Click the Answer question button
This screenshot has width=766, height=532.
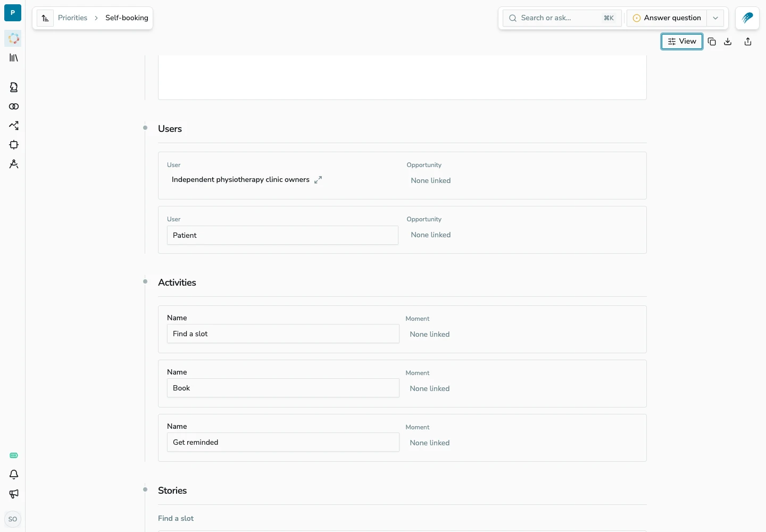click(x=667, y=18)
